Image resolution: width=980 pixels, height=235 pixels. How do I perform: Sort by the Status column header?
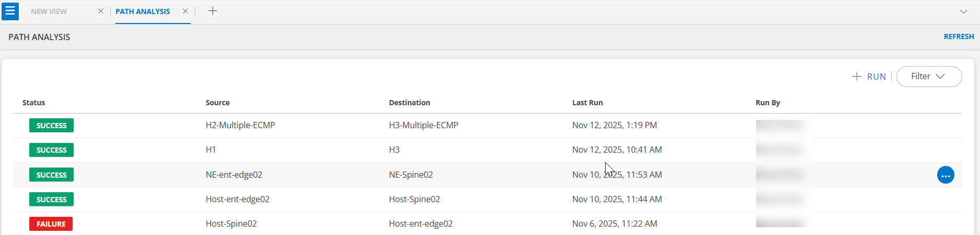[34, 103]
